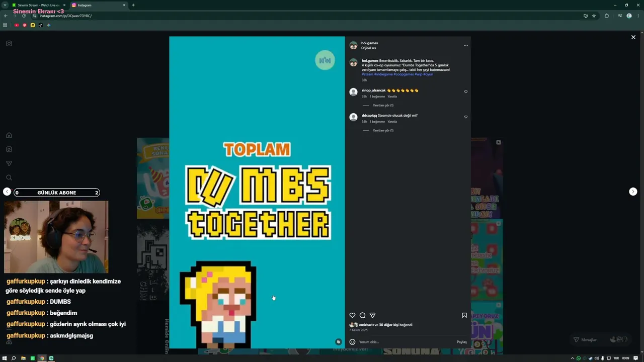Show hidden system tray icons

point(573,358)
